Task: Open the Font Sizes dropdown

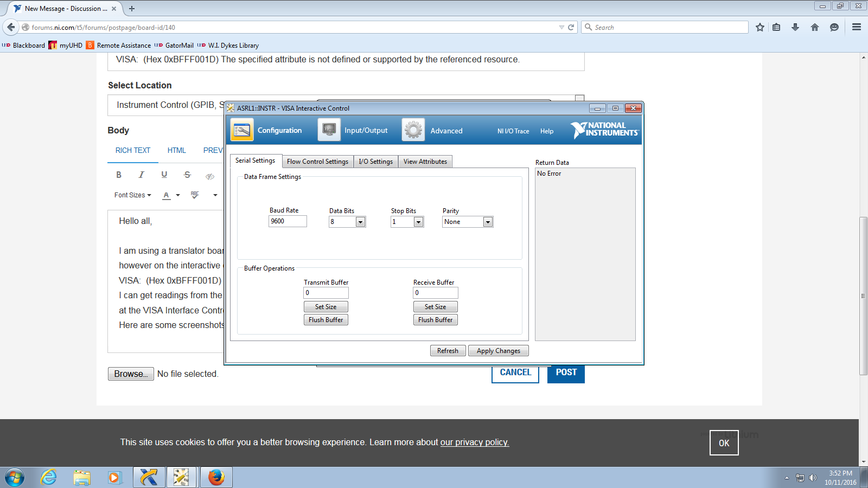Action: [x=132, y=195]
